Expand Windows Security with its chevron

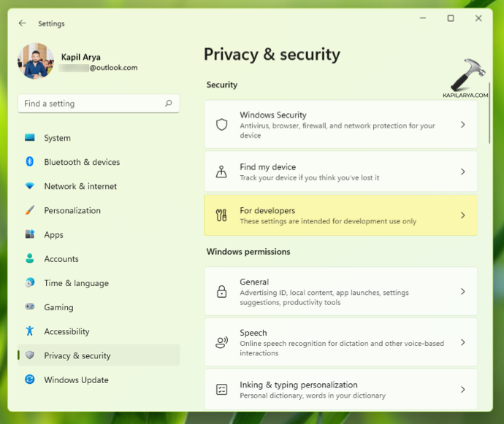(462, 125)
